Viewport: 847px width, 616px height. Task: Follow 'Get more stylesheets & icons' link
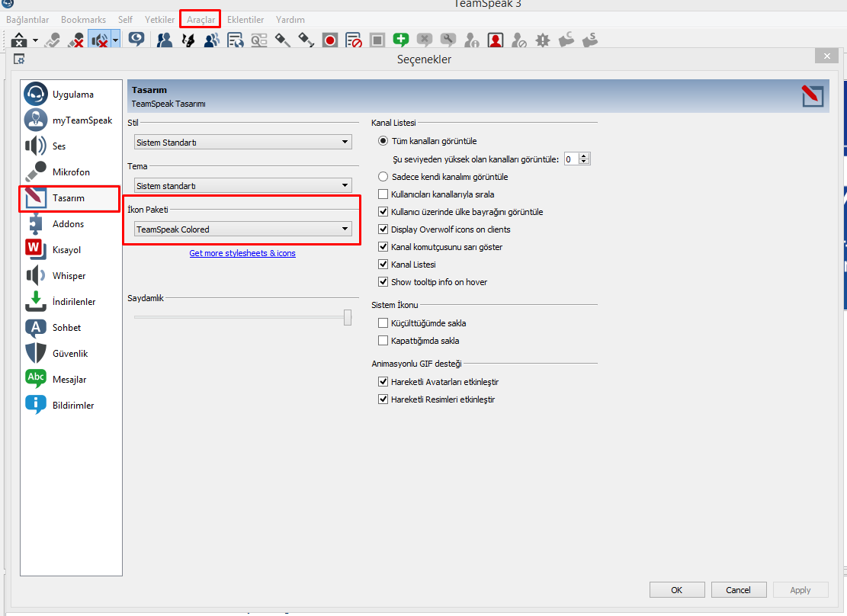pos(242,253)
